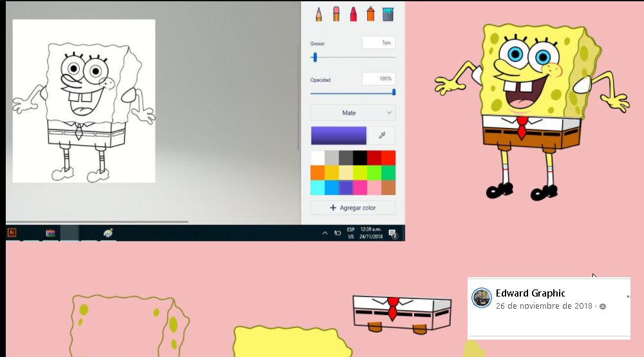Click the post date 26 de noviembre de 2018
Image resolution: width=644 pixels, height=357 pixels.
pyautogui.click(x=544, y=306)
